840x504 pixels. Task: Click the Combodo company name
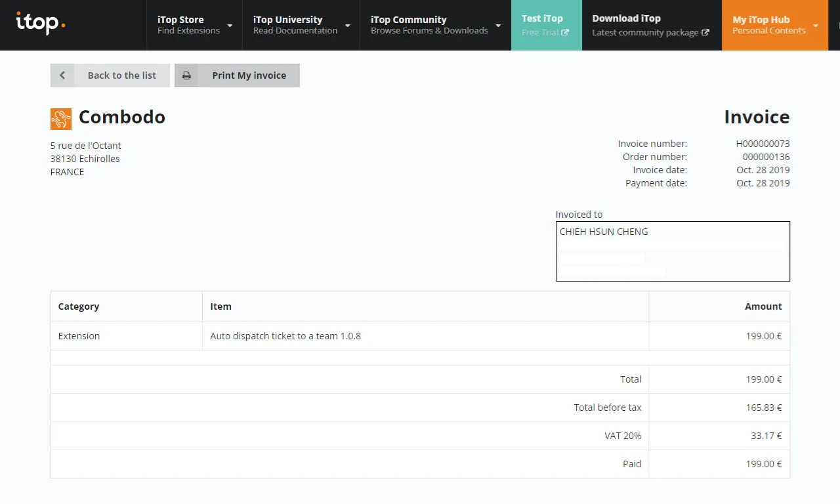click(x=122, y=117)
